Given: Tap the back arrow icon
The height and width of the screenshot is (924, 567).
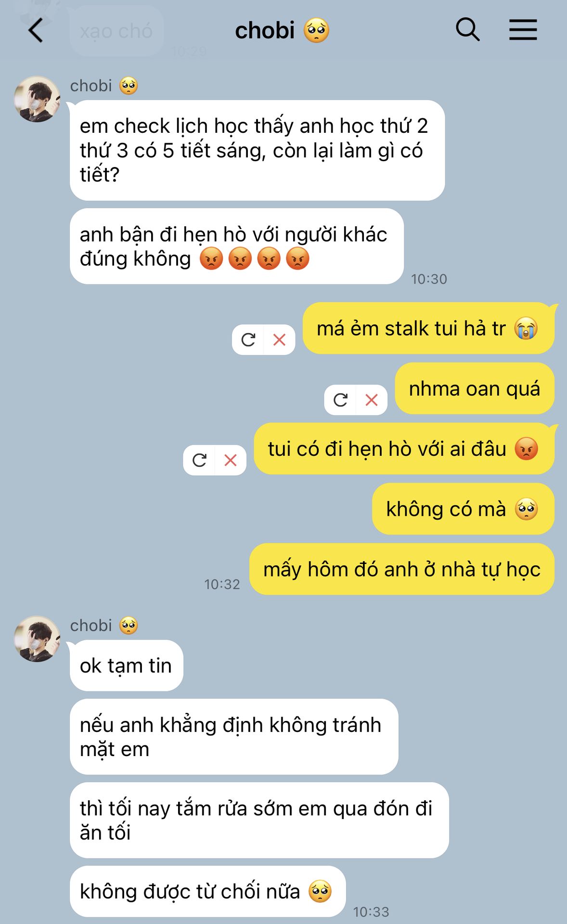Looking at the screenshot, I should [x=36, y=30].
